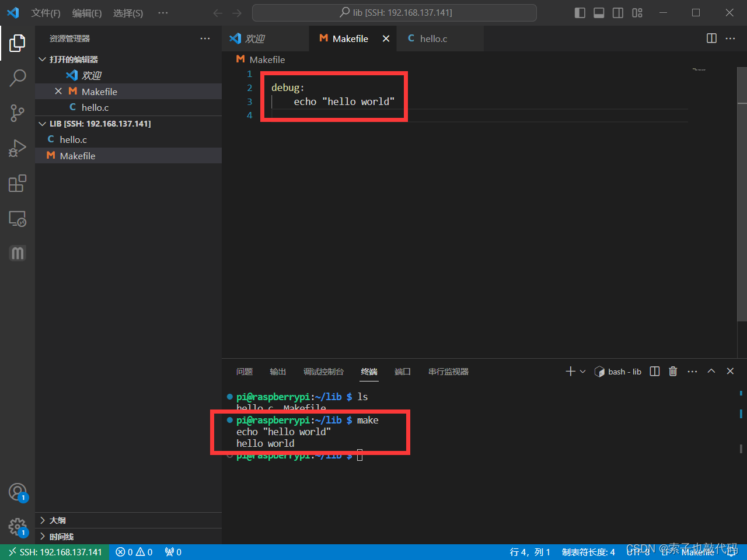747x560 pixels.
Task: Show the Problems panel tab
Action: pyautogui.click(x=245, y=372)
